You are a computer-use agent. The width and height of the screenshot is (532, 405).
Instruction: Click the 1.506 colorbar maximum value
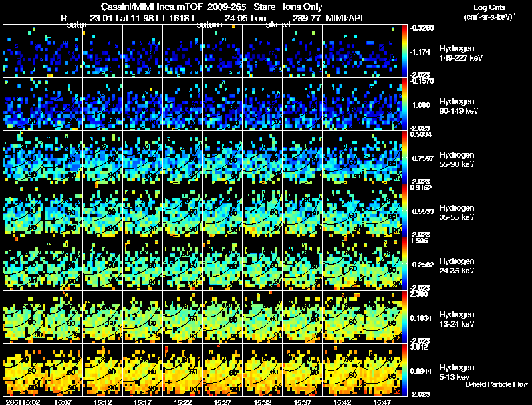click(419, 241)
